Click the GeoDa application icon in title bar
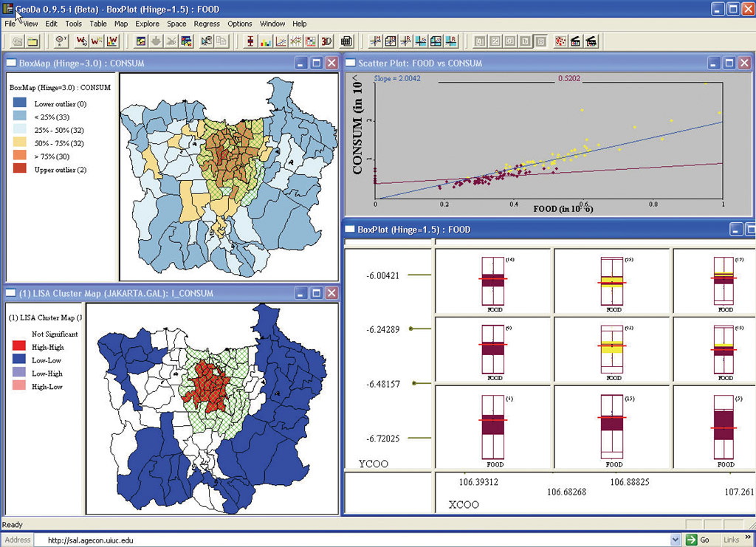756x547 pixels. tap(7, 9)
